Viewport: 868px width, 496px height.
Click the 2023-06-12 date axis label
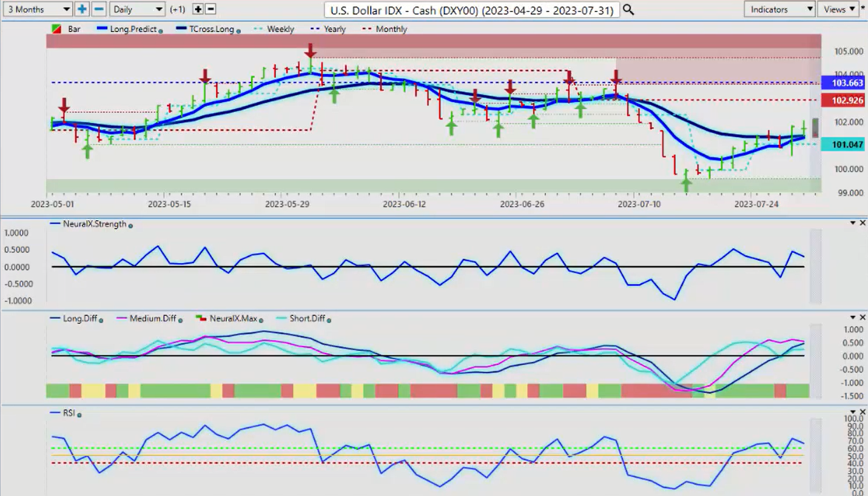point(404,204)
